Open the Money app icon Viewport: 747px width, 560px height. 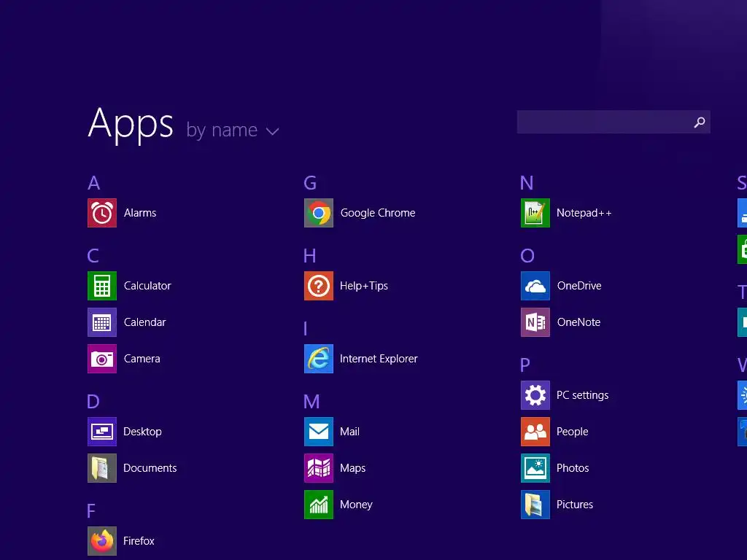pyautogui.click(x=319, y=505)
